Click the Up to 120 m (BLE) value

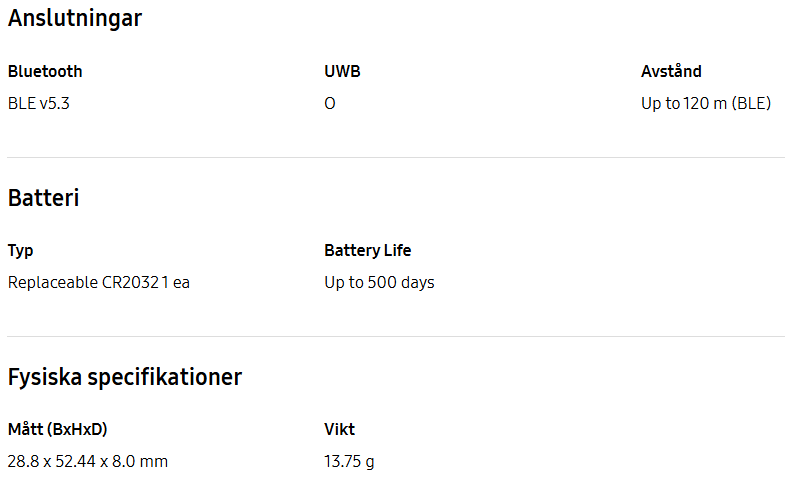click(x=706, y=103)
